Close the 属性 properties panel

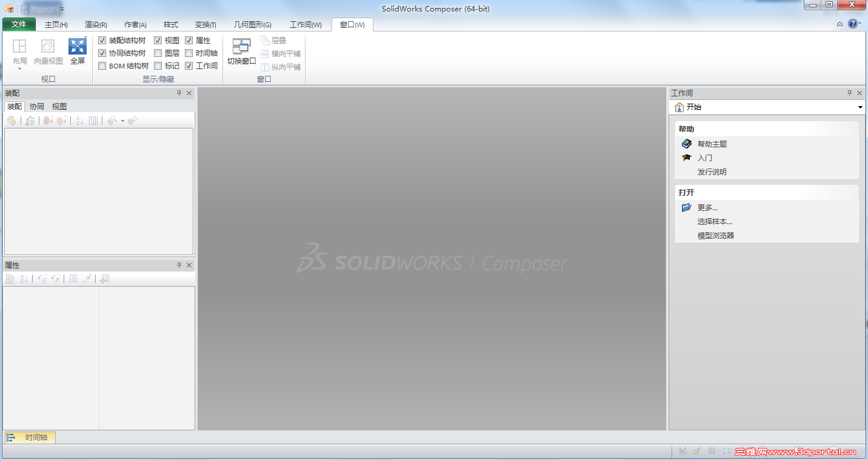(x=189, y=265)
